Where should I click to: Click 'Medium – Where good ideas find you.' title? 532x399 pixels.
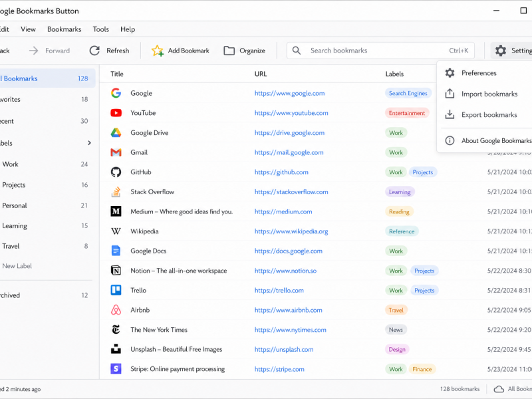182,211
